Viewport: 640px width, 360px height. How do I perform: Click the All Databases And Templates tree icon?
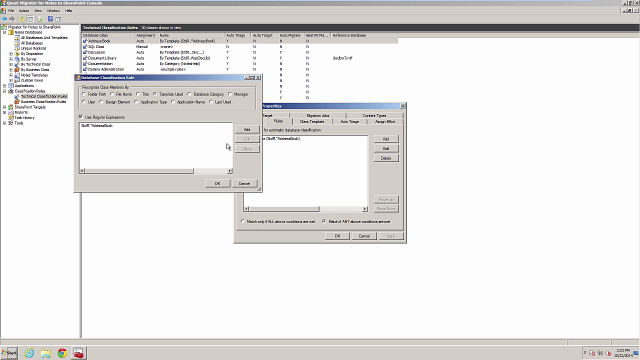click(x=17, y=38)
